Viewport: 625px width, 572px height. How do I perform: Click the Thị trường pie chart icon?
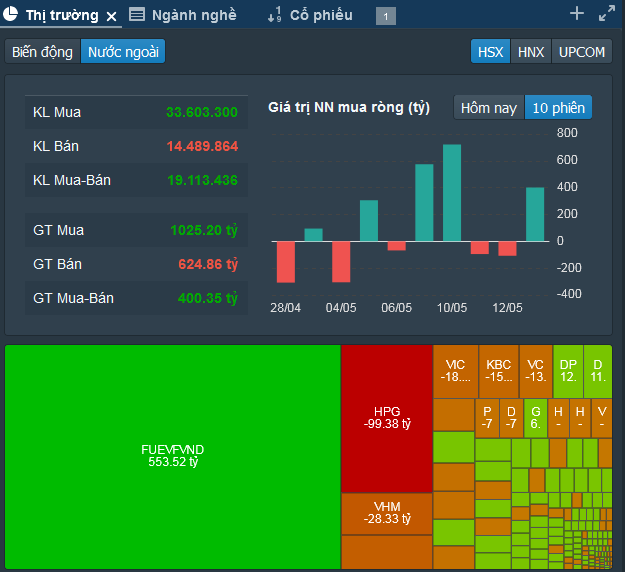point(11,14)
